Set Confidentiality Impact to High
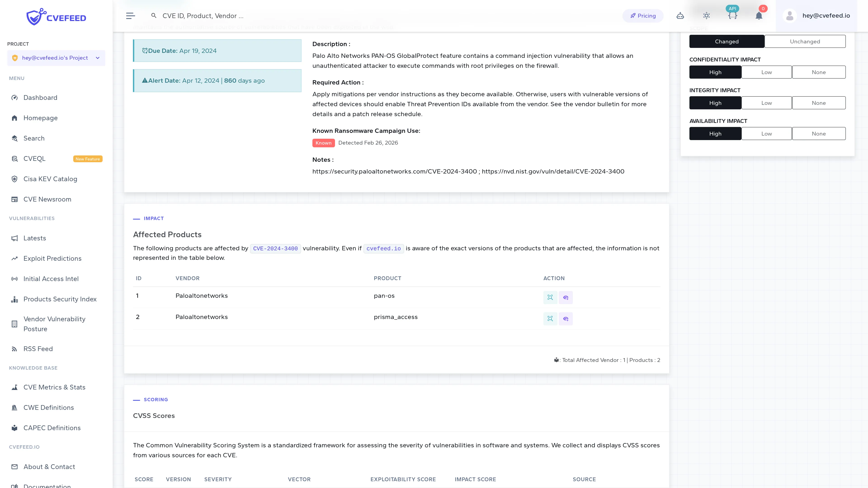 coord(715,72)
